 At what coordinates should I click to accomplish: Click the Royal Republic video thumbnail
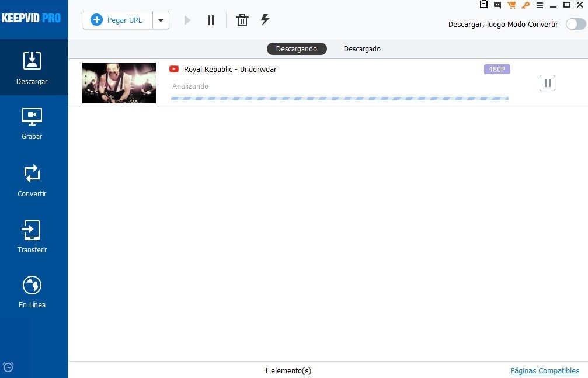[119, 83]
